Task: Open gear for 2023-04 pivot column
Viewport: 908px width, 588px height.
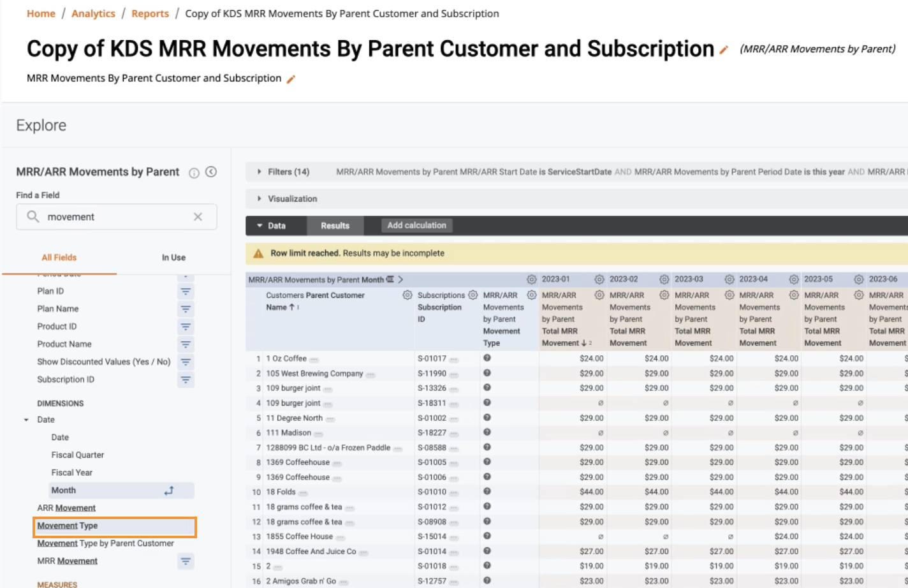Action: [794, 279]
